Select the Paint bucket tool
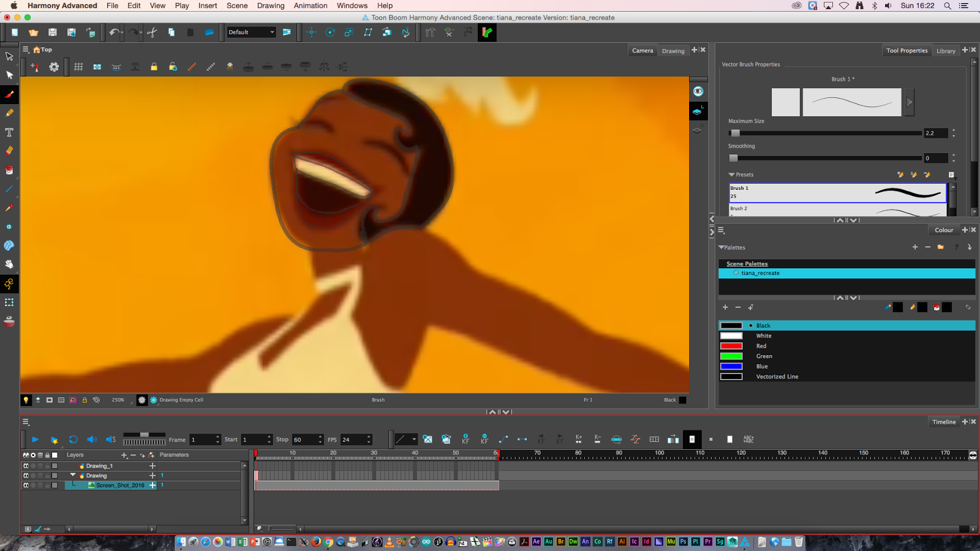Image resolution: width=980 pixels, height=551 pixels. pos(9,170)
